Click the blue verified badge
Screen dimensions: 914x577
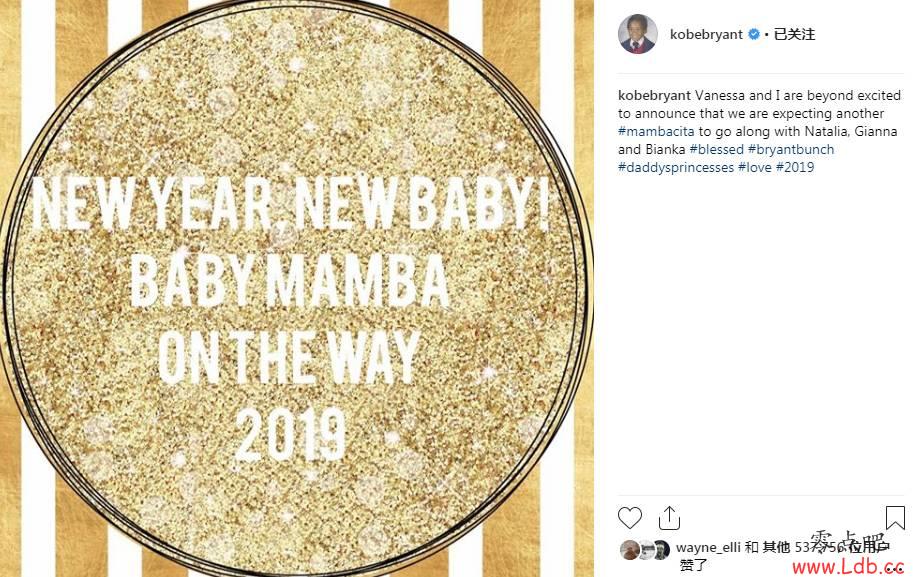(x=754, y=34)
